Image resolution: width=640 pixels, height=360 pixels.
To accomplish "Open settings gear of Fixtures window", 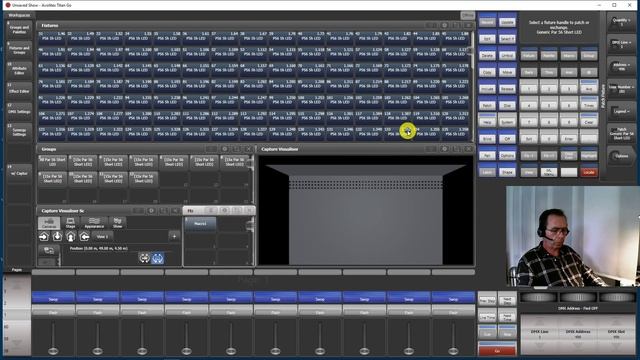I will coord(444,25).
